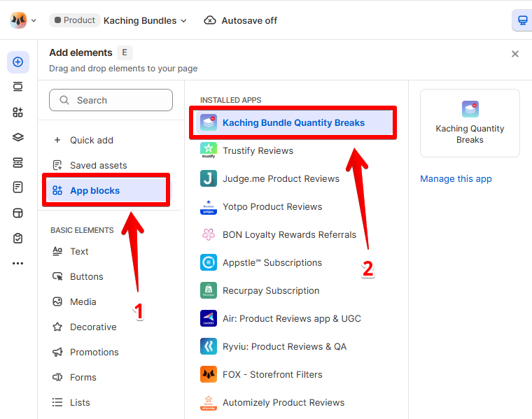Viewport: 532px width, 419px height.
Task: Click the Autosave off cloud icon
Action: point(210,21)
